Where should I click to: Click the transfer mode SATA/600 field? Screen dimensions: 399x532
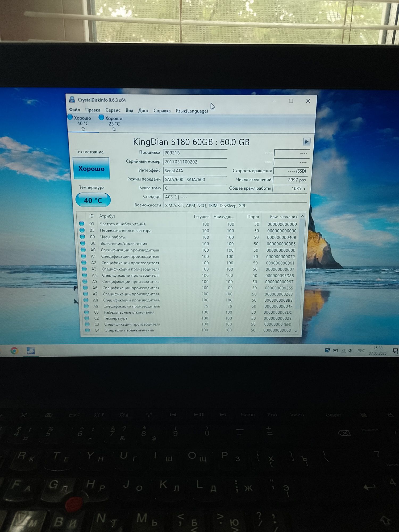tap(195, 180)
